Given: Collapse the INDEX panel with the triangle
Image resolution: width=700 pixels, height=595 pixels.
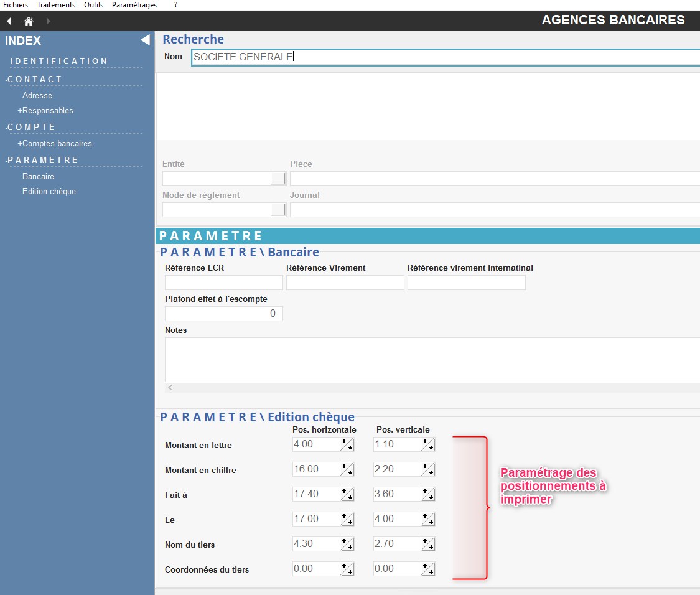Looking at the screenshot, I should tap(145, 40).
